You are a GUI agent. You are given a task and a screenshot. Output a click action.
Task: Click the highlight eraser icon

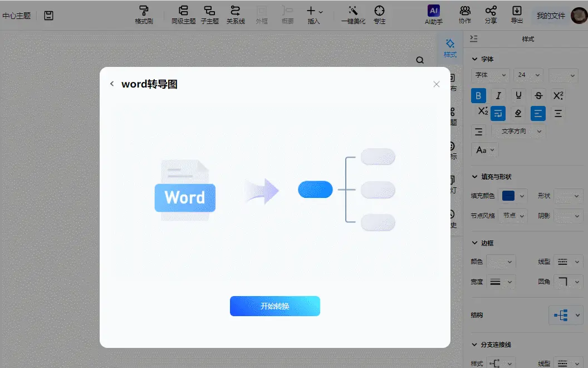click(518, 113)
